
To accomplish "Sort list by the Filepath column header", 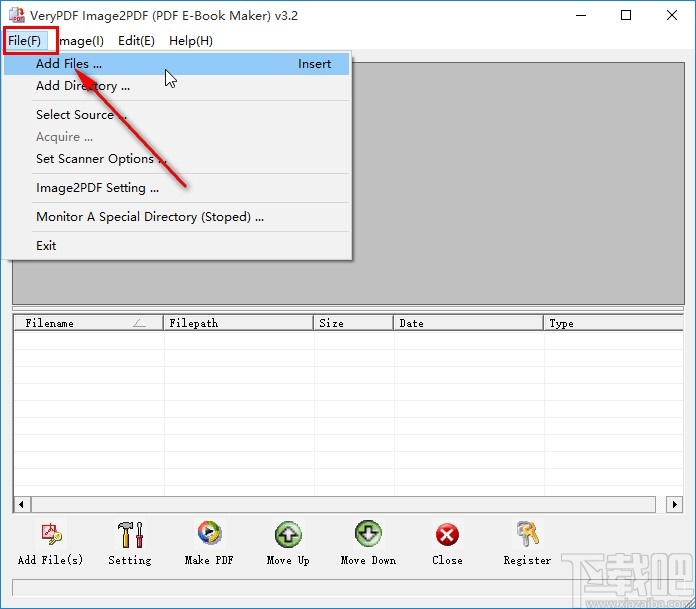I will coord(238,323).
